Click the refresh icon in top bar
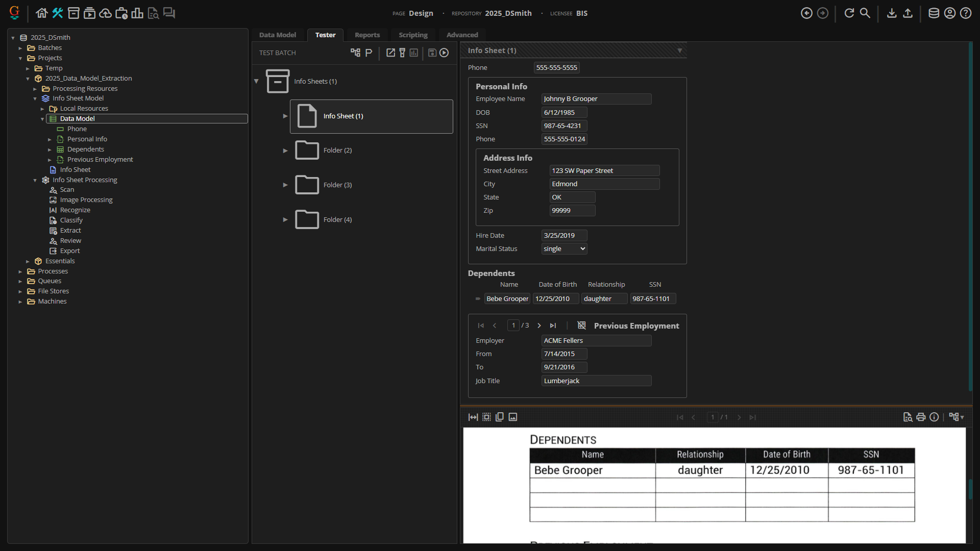980x551 pixels. (849, 13)
